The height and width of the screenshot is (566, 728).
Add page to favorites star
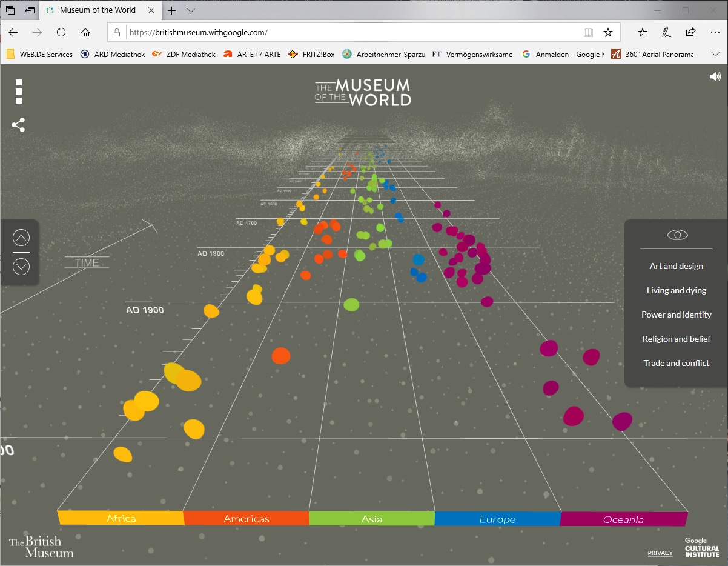coord(608,32)
